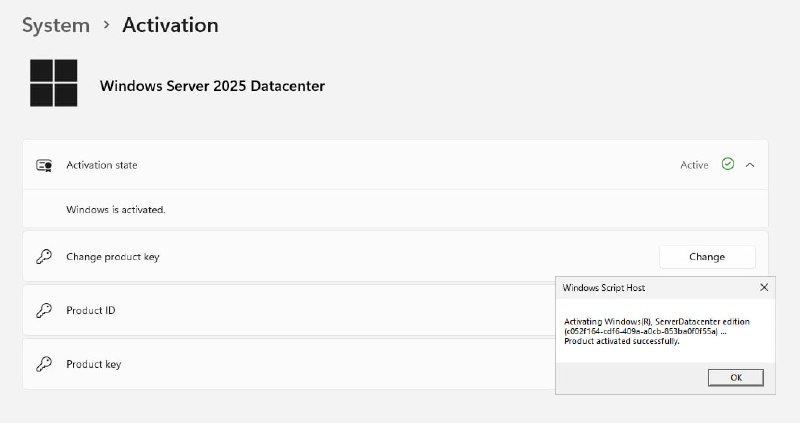
Task: Click the Windows logo icon
Action: pyautogui.click(x=54, y=83)
